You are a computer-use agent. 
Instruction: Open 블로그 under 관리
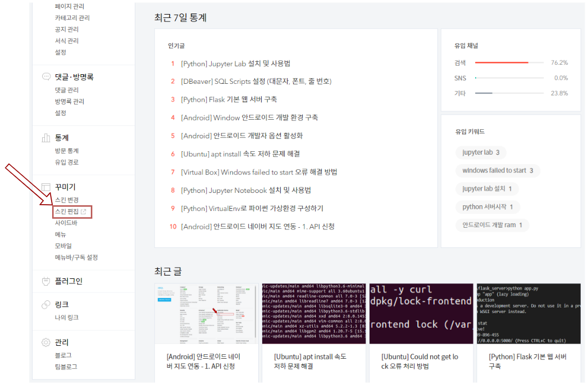coord(63,355)
